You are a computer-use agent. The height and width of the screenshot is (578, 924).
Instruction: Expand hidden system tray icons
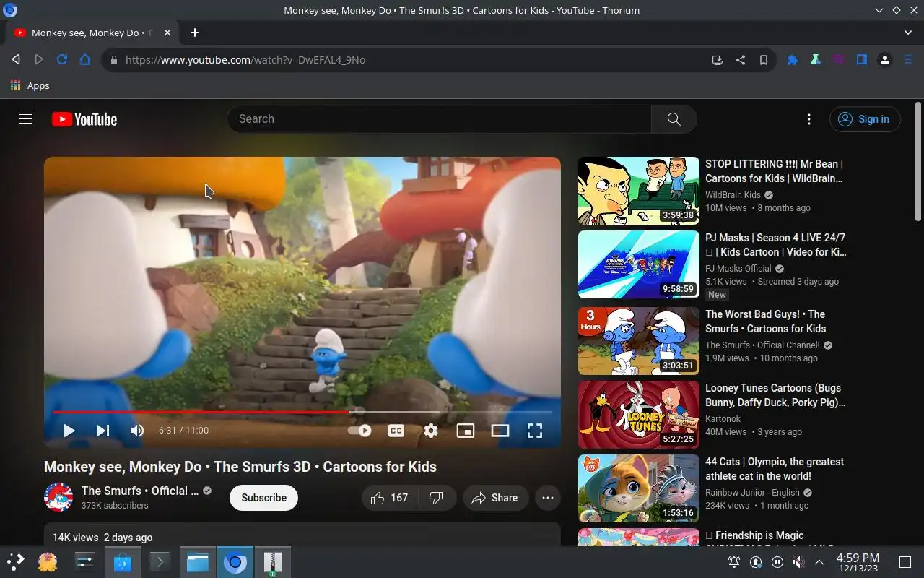pyautogui.click(x=819, y=562)
